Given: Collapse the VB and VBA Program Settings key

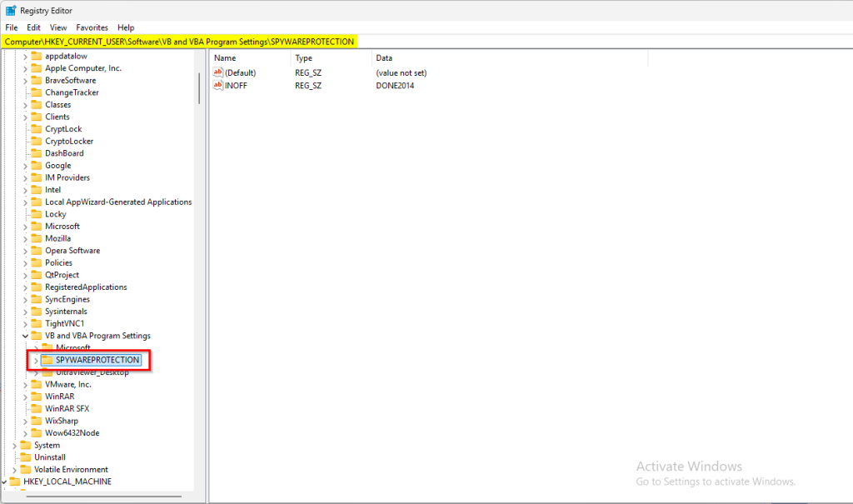Looking at the screenshot, I should pyautogui.click(x=25, y=336).
